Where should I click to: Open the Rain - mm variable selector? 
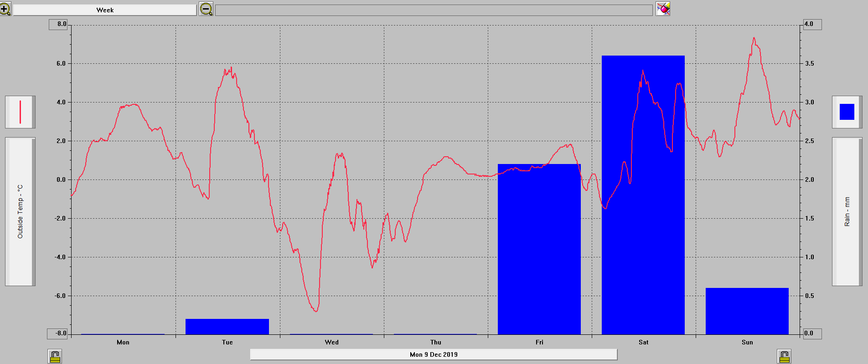click(x=847, y=211)
